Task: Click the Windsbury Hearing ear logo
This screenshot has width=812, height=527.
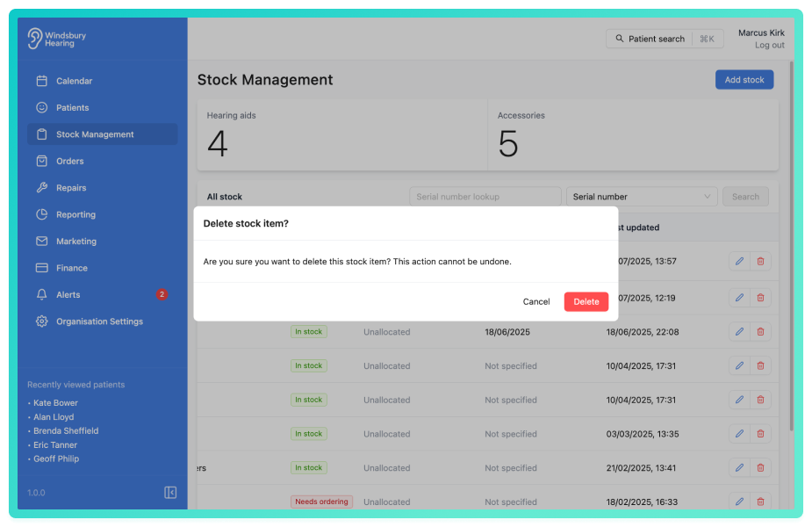Action: point(35,39)
